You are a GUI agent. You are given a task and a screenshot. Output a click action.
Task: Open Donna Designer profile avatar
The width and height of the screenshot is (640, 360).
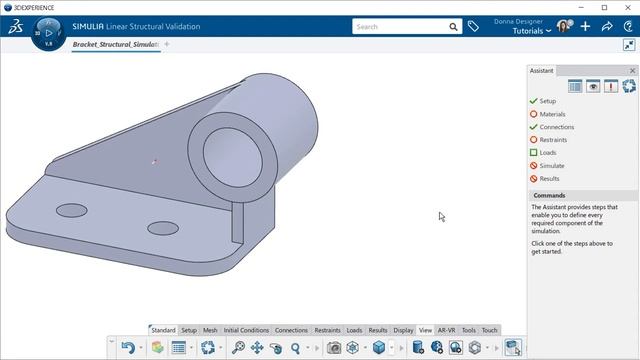[564, 27]
